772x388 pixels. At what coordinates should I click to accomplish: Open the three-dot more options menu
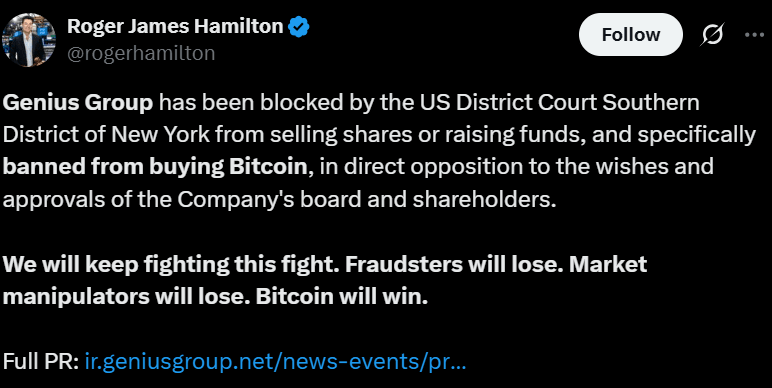(754, 35)
